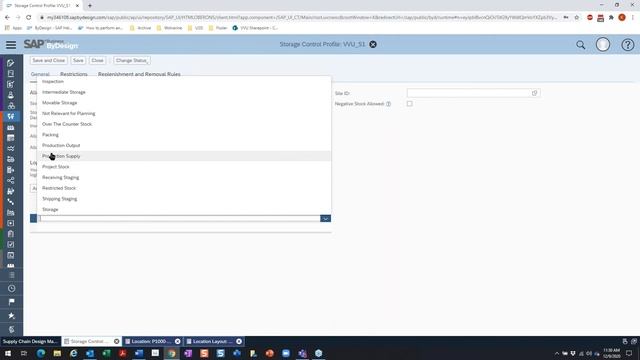
Task: Open the ByDesign - SAP Help bookmark
Action: 49,28
